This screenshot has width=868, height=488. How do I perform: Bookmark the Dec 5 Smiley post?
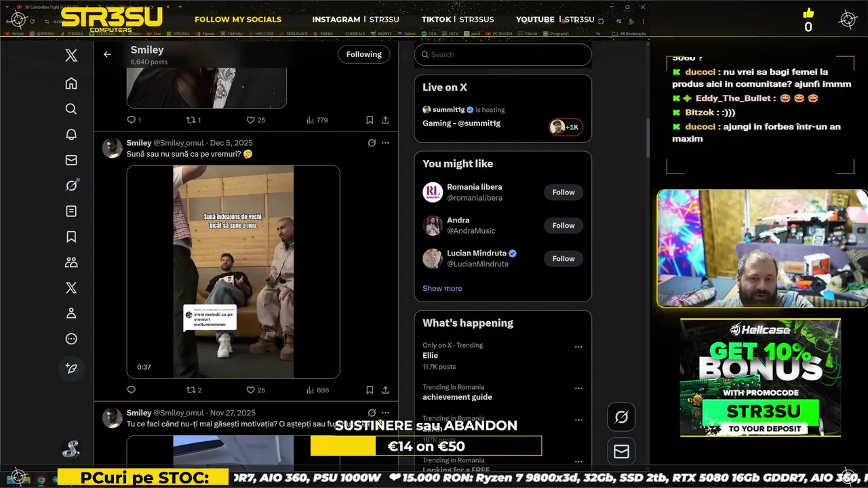tap(370, 390)
